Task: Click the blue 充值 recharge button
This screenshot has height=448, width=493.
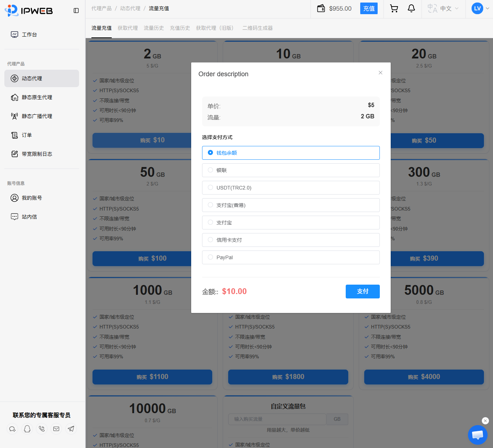Action: point(369,8)
